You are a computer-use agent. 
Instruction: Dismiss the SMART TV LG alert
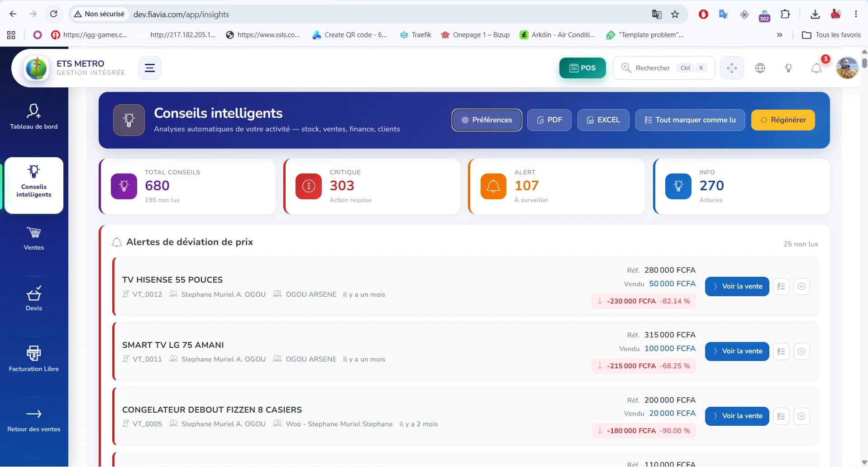801,351
